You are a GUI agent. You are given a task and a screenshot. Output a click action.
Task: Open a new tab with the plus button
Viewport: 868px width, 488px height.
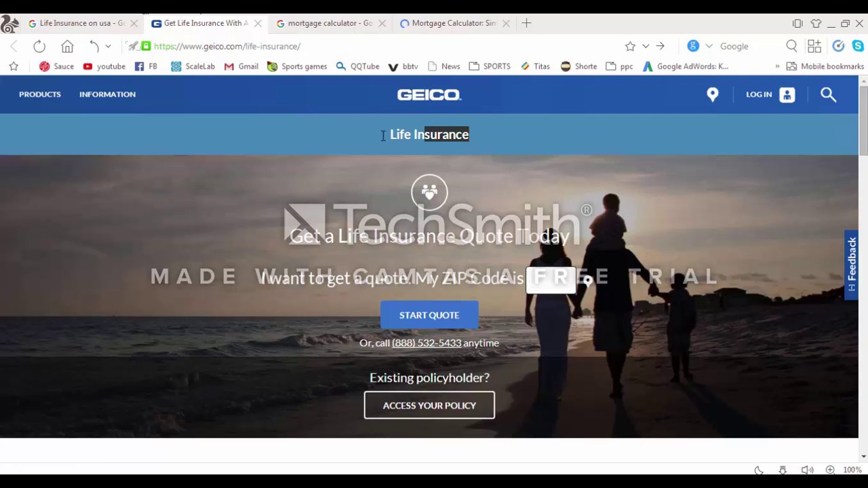point(526,23)
